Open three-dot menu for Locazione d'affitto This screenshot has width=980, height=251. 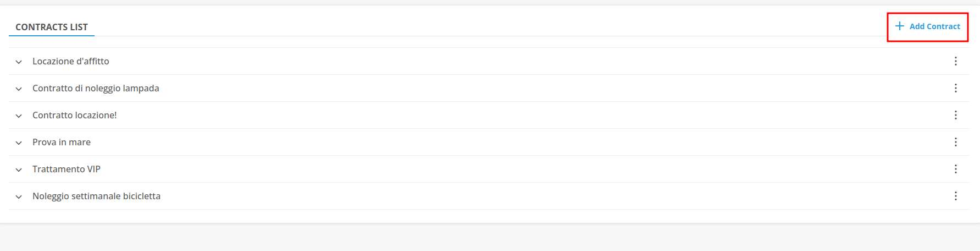coord(955,61)
